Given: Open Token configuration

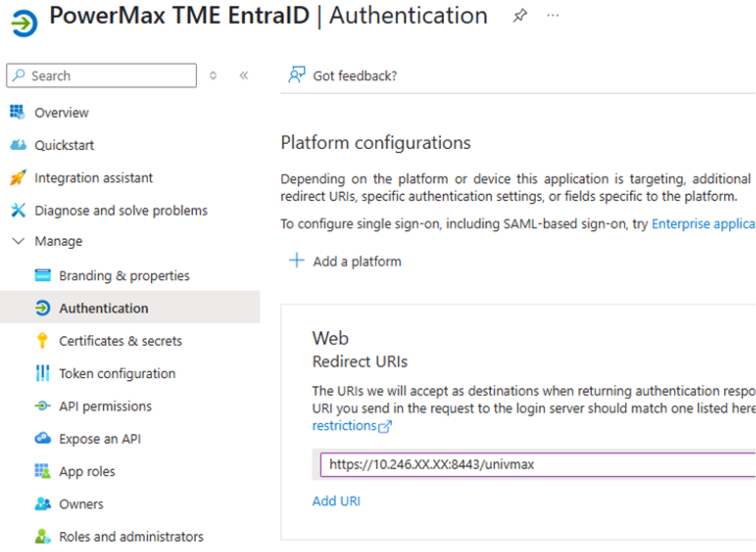Looking at the screenshot, I should pyautogui.click(x=117, y=374).
